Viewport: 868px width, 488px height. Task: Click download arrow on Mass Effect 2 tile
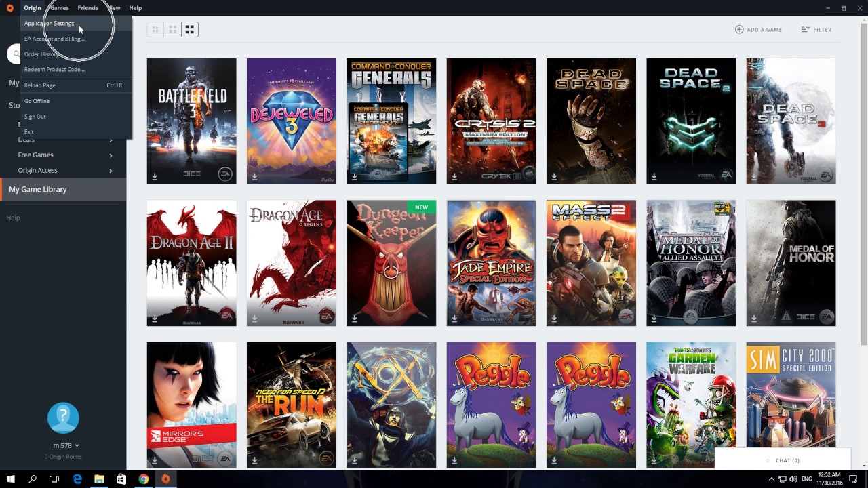point(554,319)
